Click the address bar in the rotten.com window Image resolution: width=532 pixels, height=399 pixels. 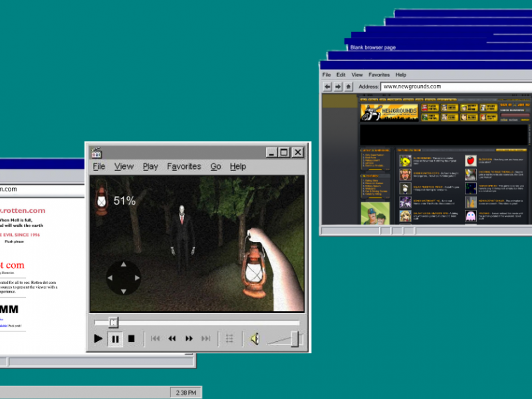pyautogui.click(x=42, y=190)
